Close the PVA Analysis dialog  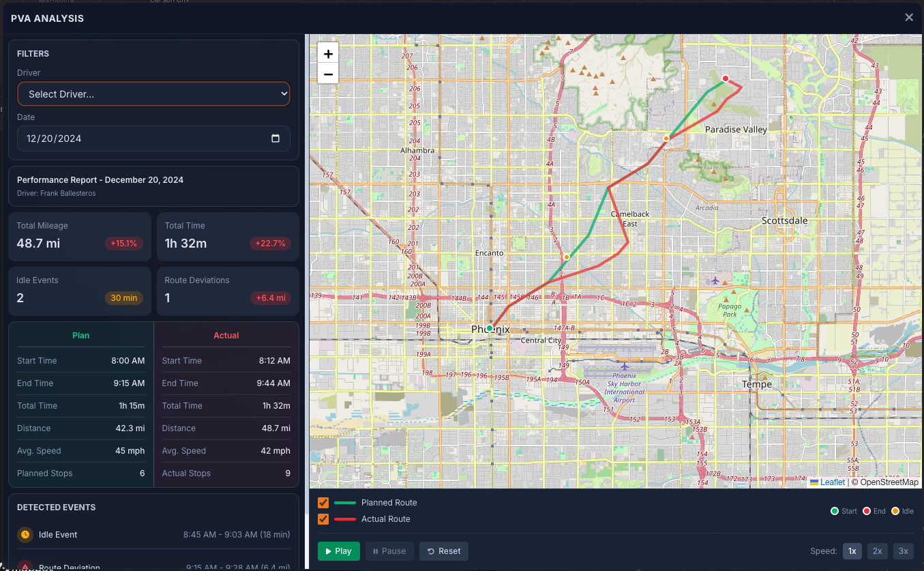[x=909, y=18]
